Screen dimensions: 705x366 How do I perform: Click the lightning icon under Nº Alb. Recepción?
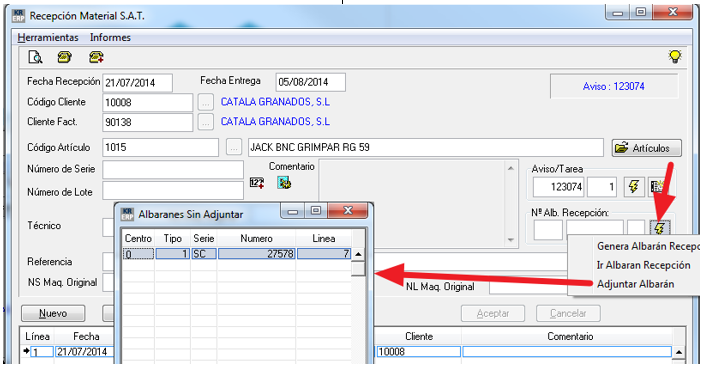point(660,228)
